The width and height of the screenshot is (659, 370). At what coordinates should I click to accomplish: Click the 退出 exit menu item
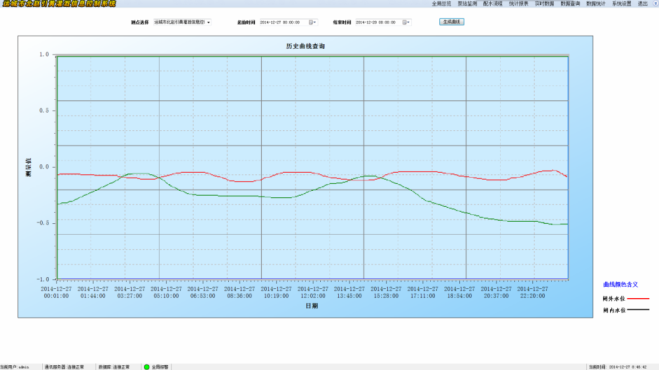pyautogui.click(x=643, y=3)
